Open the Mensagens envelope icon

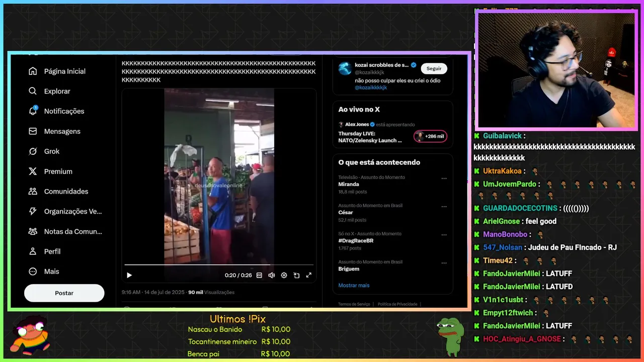(33, 131)
